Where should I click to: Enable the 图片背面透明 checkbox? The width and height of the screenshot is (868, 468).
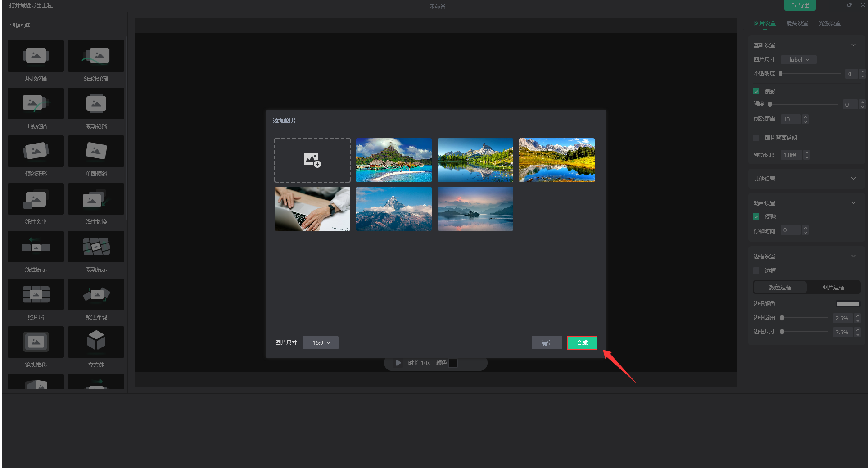[756, 138]
